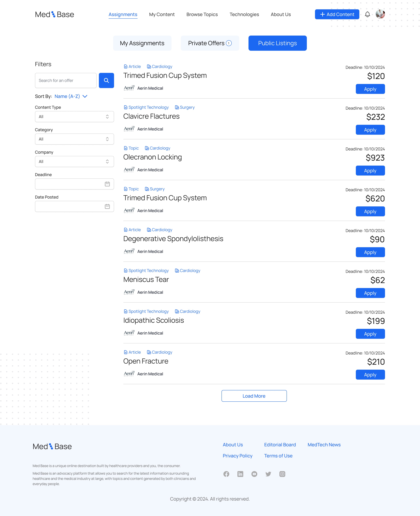Open the Company filter dropdown
Viewport: 420px width, 516px height.
(x=74, y=162)
